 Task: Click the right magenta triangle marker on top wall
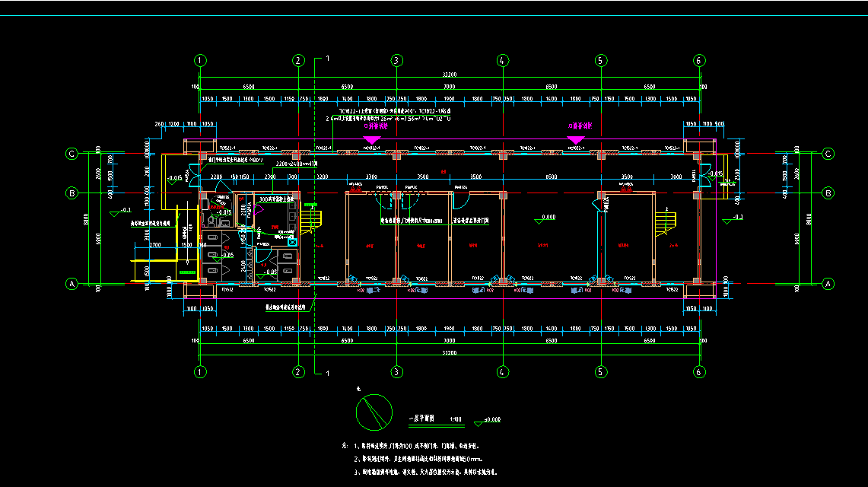(x=576, y=140)
